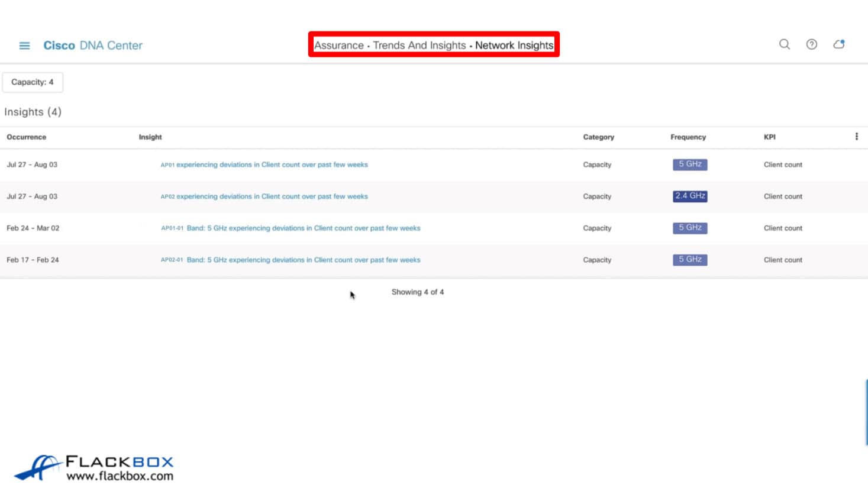868x488 pixels.
Task: Click the 2.4 GHz frequency badge
Action: (690, 196)
